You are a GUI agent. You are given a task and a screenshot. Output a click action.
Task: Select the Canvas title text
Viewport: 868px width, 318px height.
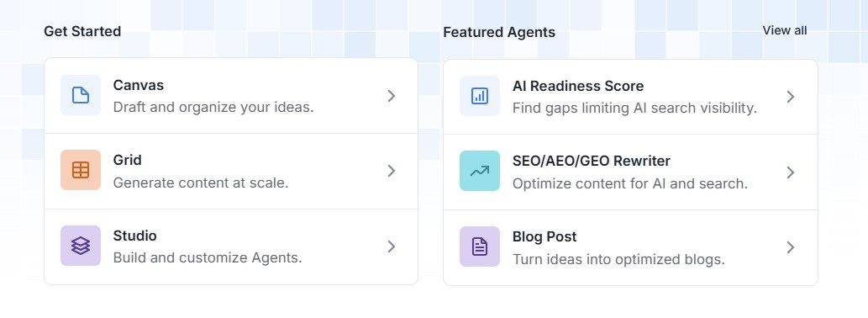coord(139,85)
